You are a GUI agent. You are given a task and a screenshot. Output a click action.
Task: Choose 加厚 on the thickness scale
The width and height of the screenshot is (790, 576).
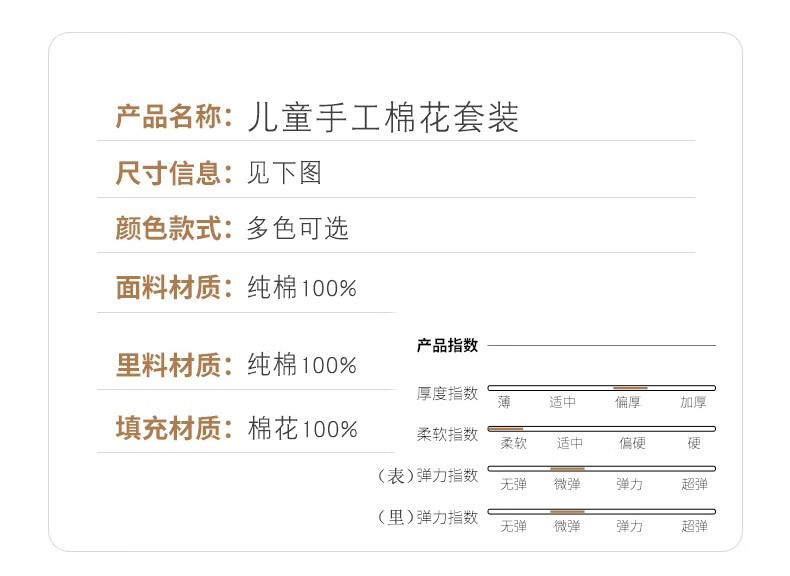693,402
